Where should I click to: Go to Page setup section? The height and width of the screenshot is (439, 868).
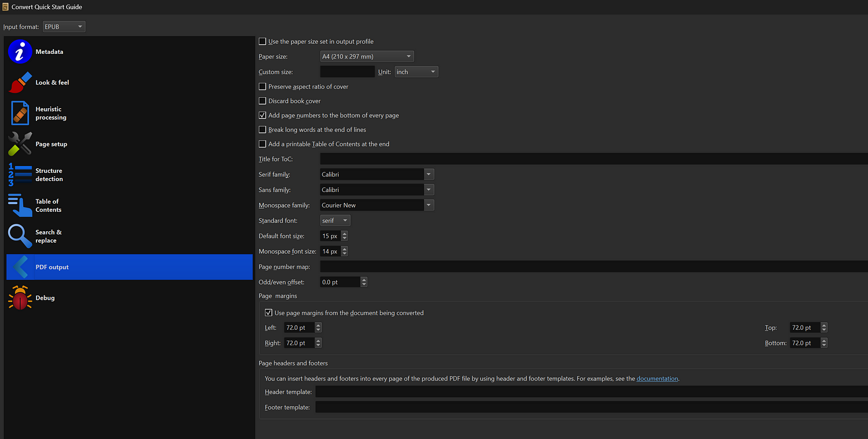click(130, 144)
